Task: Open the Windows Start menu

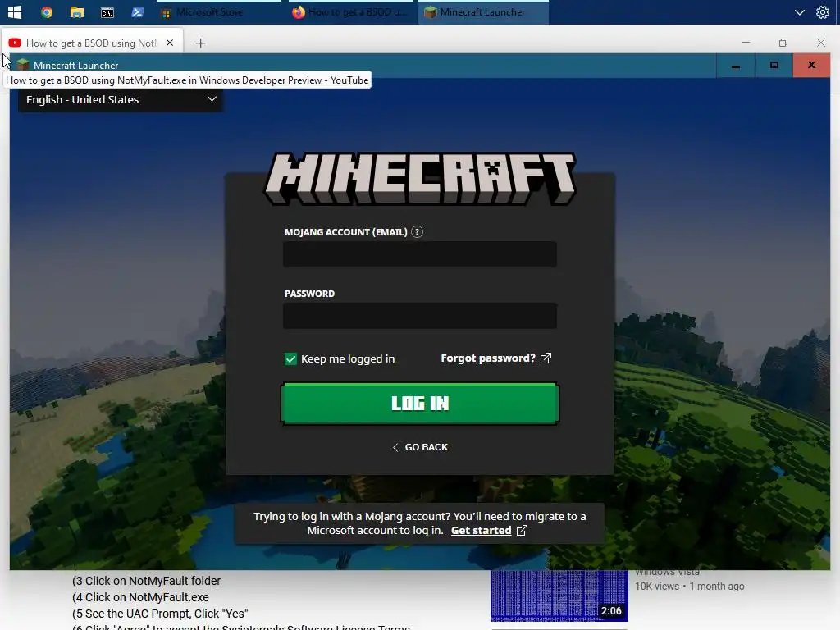Action: [x=15, y=11]
